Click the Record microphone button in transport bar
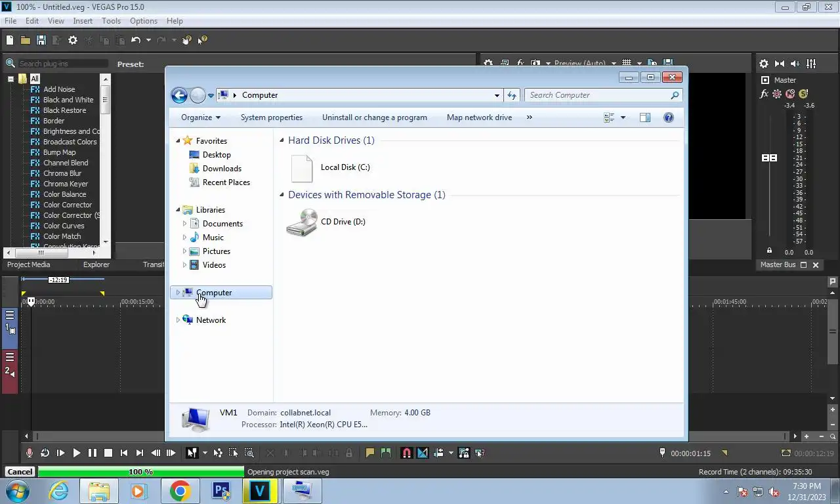The height and width of the screenshot is (504, 840). point(29,453)
